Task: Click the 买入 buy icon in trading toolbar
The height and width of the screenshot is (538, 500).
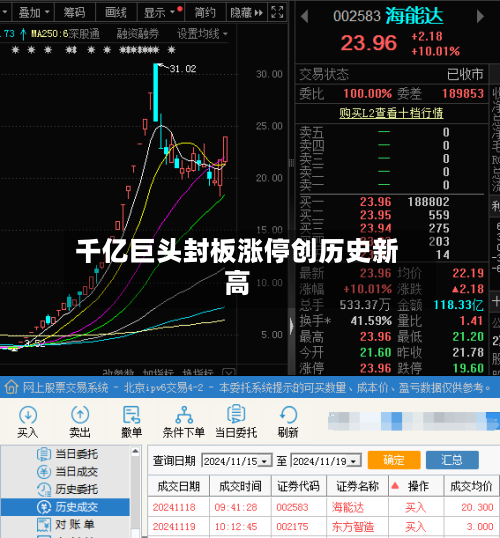Action: point(28,422)
